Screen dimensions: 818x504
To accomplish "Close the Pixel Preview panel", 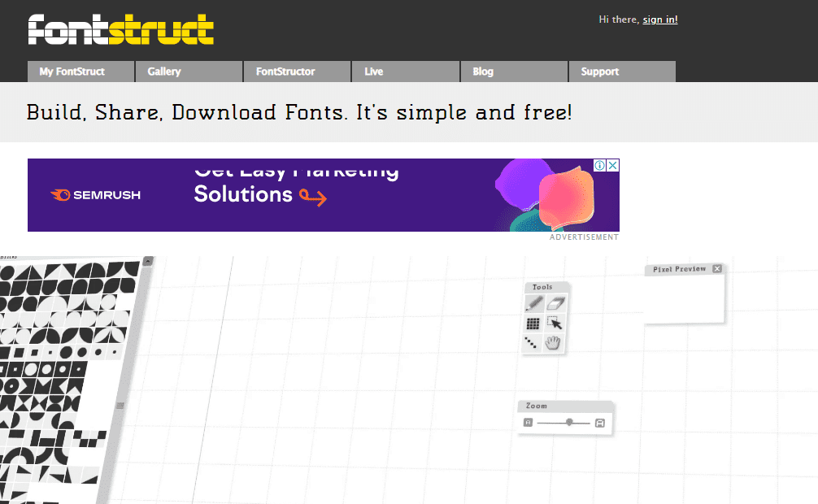I will (717, 269).
